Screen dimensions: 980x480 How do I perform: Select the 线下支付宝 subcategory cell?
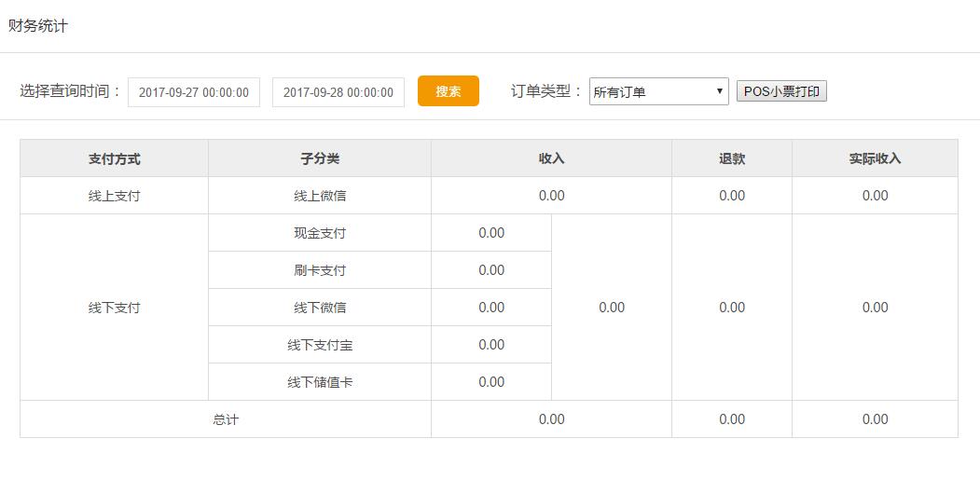pyautogui.click(x=319, y=345)
